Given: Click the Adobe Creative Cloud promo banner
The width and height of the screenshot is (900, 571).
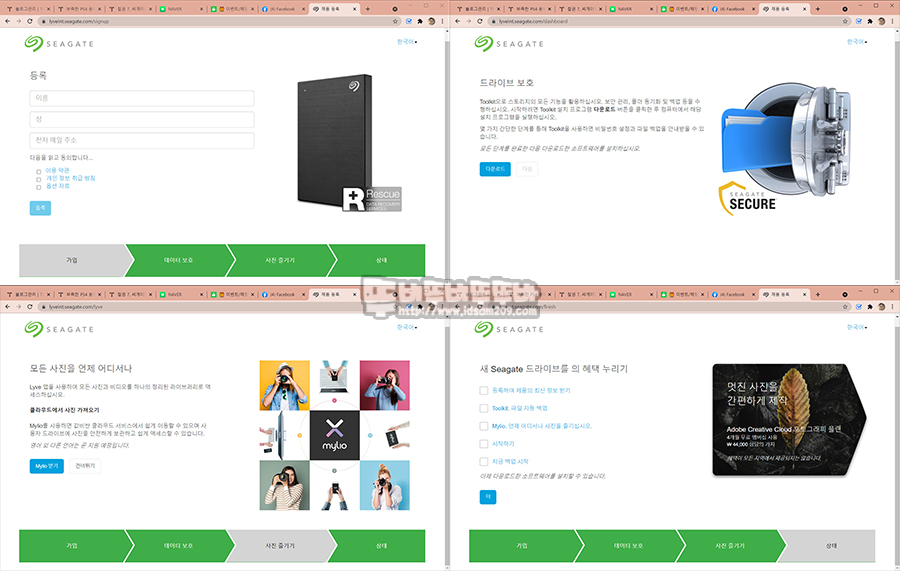Looking at the screenshot, I should pos(789,419).
